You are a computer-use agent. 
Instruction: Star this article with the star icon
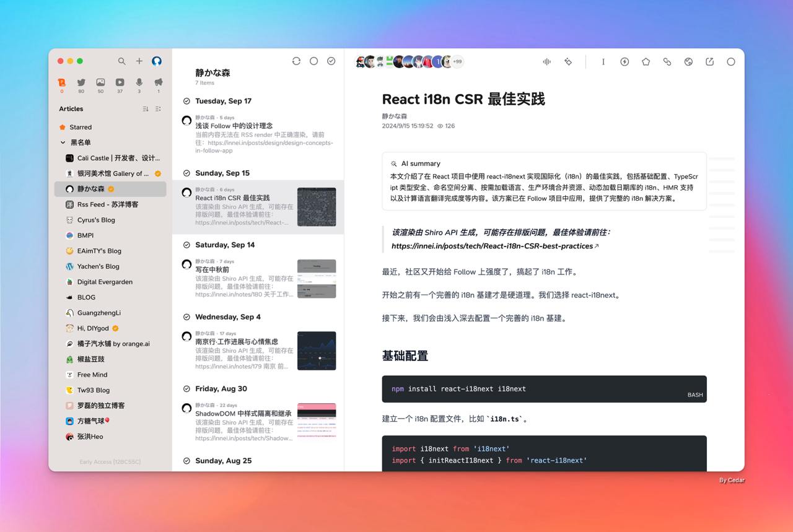coord(646,61)
